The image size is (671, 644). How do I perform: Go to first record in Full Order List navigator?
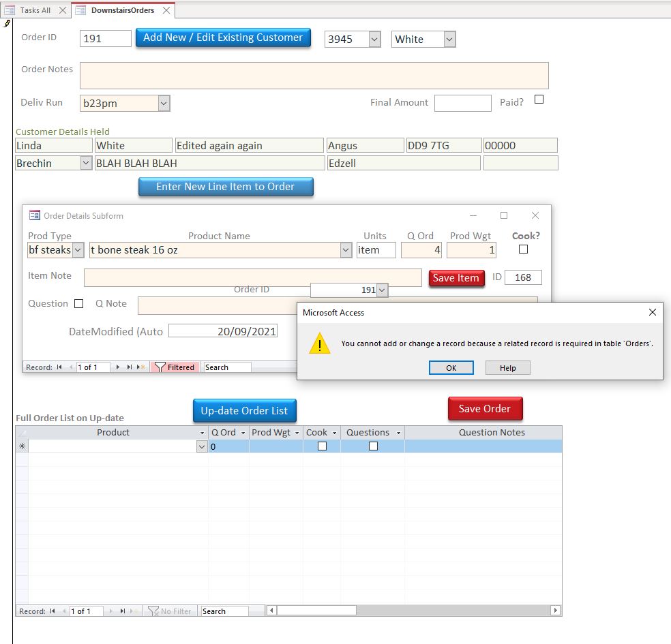(x=53, y=611)
